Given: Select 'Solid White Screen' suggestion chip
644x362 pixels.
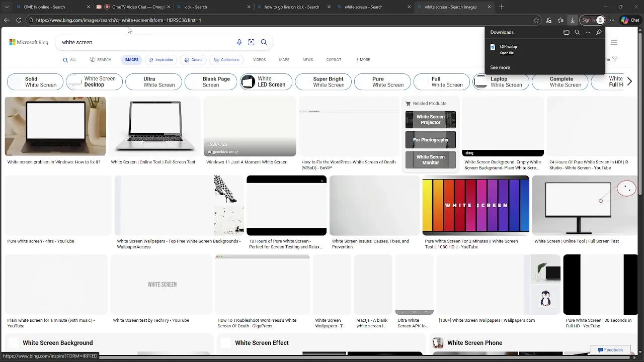Looking at the screenshot, I should coord(35,81).
